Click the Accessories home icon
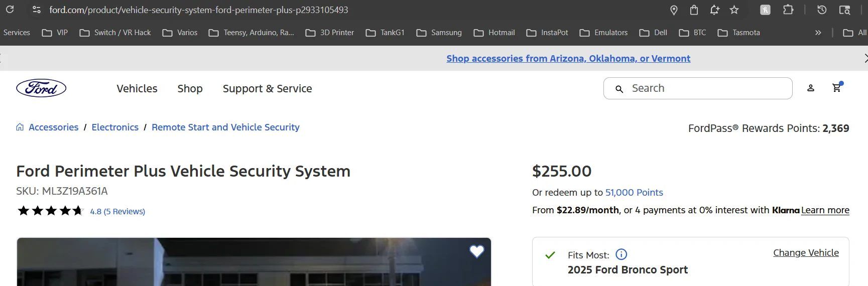868x286 pixels. point(20,127)
